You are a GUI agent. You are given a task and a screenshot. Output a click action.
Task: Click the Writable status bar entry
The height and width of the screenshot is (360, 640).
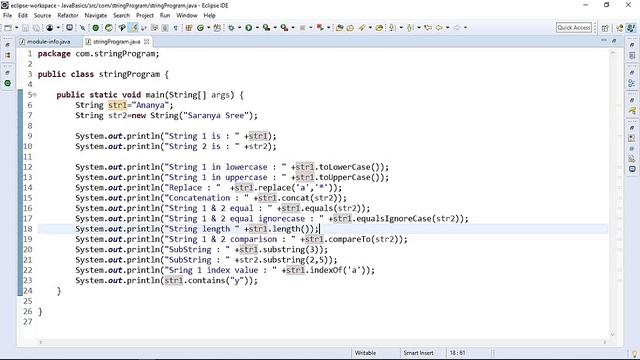tap(365, 353)
